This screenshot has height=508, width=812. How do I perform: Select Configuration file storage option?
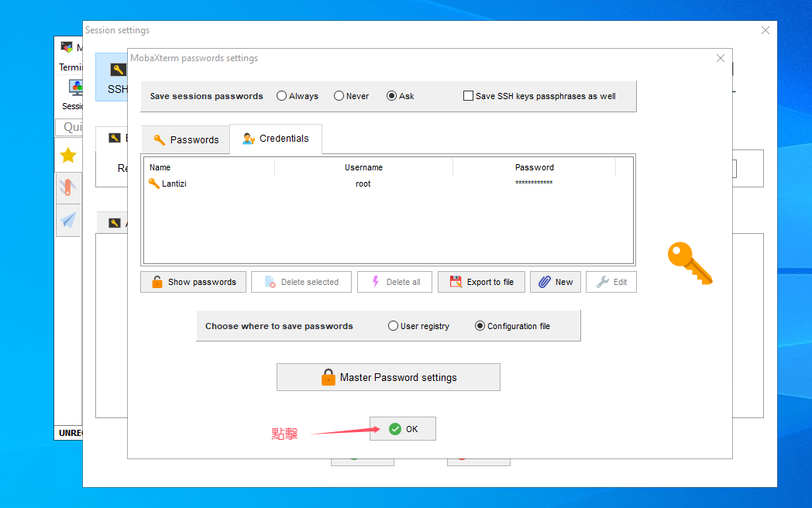pyautogui.click(x=480, y=326)
